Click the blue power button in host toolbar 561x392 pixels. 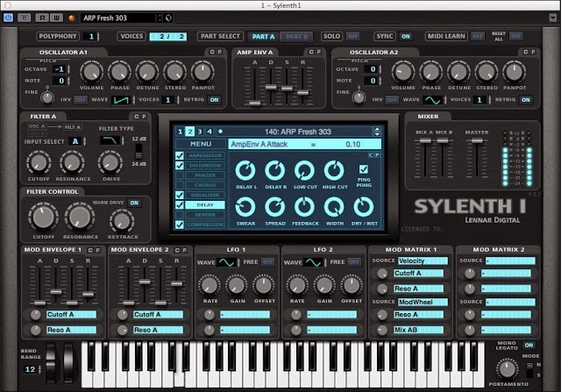tap(8, 18)
